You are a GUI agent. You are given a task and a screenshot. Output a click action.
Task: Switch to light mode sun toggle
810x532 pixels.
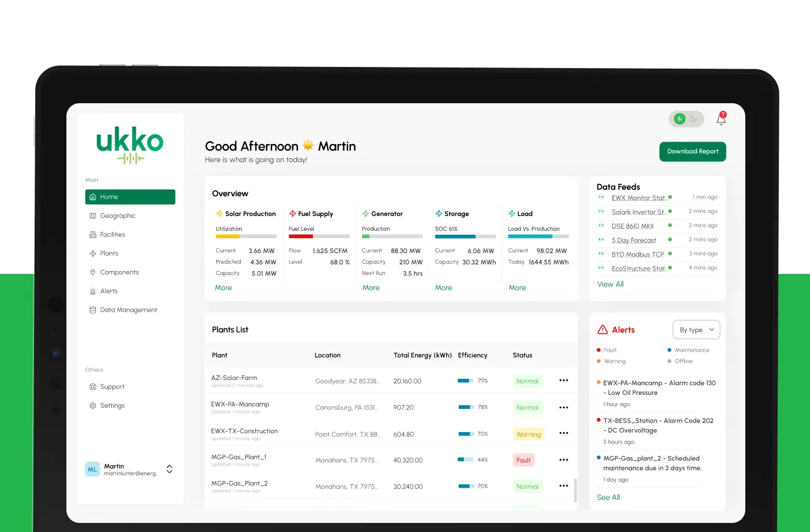679,119
